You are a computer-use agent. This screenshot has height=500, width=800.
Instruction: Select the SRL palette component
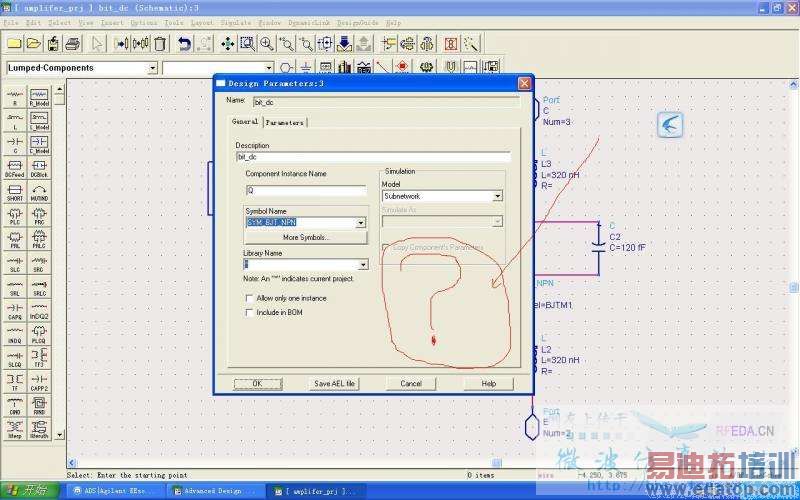(x=15, y=287)
